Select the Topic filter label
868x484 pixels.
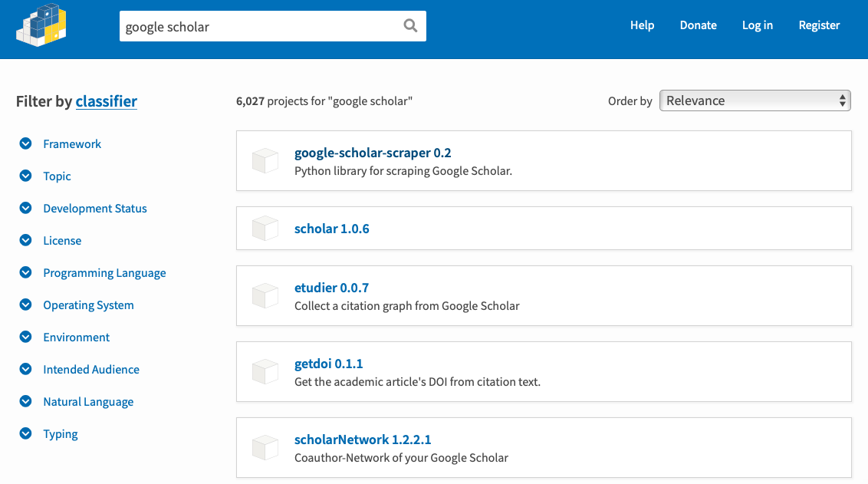pos(57,176)
